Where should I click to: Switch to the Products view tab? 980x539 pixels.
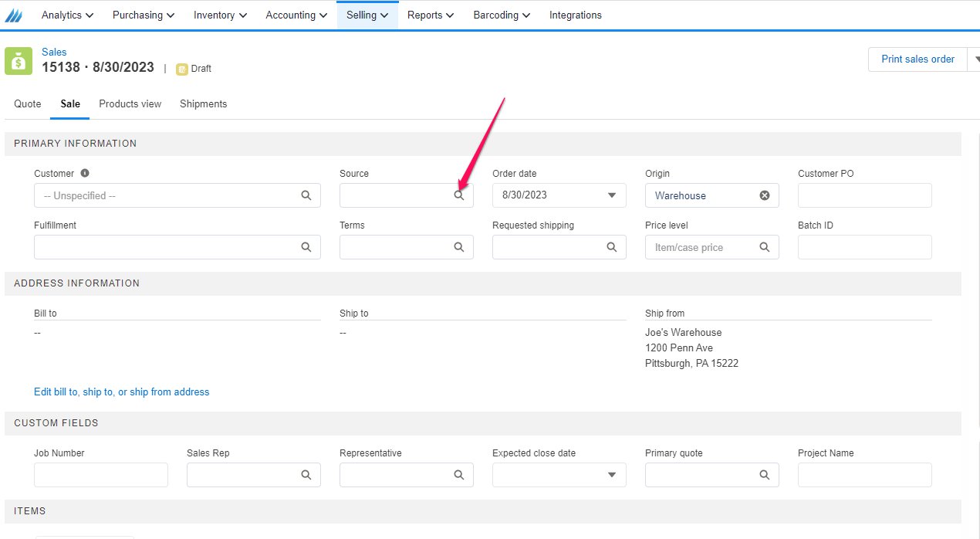[130, 103]
